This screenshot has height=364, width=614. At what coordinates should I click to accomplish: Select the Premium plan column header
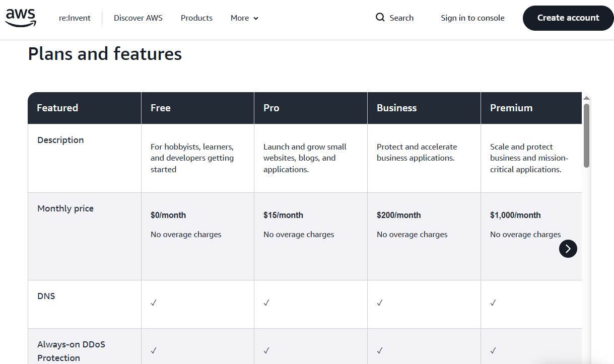[511, 107]
